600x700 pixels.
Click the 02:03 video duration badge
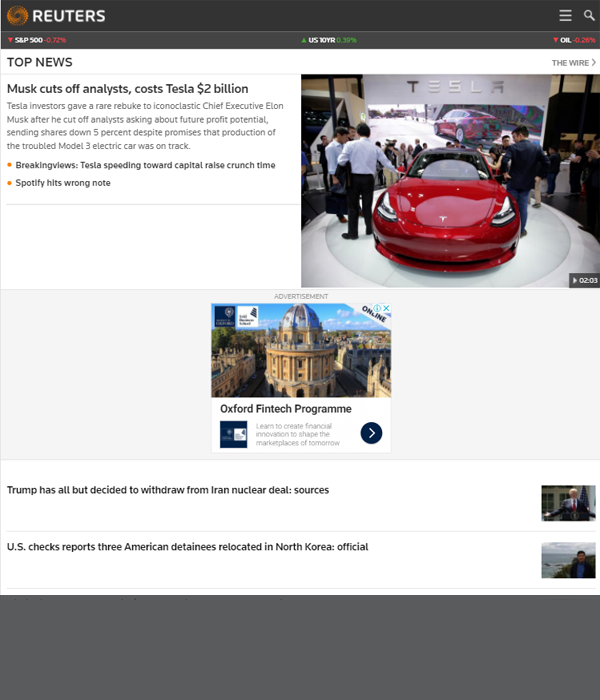[x=584, y=280]
